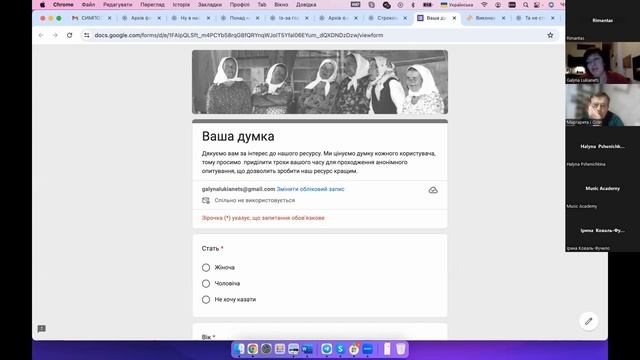This screenshot has height=360, width=640.
Task: Click the form header photo of women
Action: pyautogui.click(x=320, y=82)
